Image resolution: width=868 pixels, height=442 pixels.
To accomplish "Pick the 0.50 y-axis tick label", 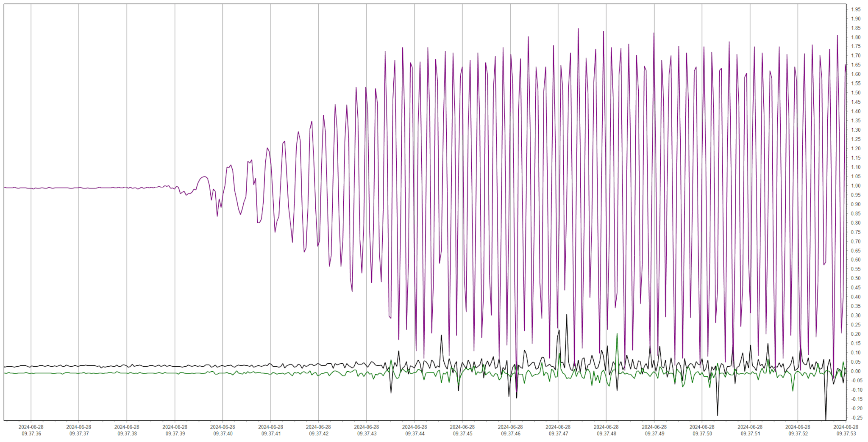I will 856,279.
